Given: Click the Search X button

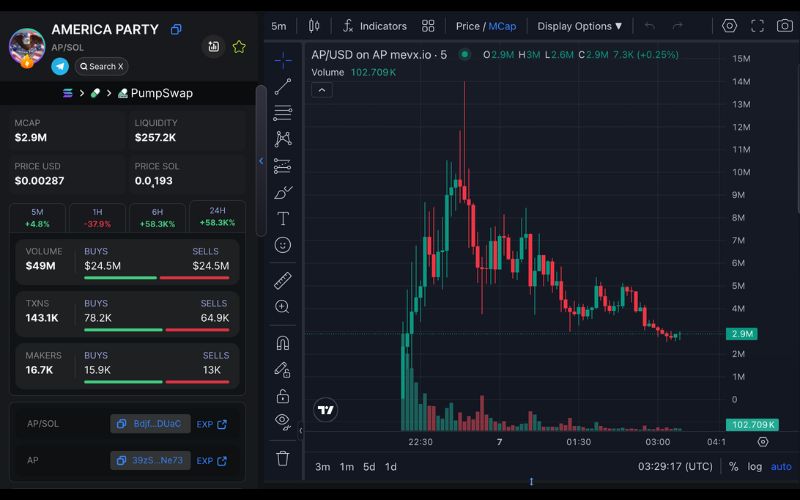Looking at the screenshot, I should point(102,66).
